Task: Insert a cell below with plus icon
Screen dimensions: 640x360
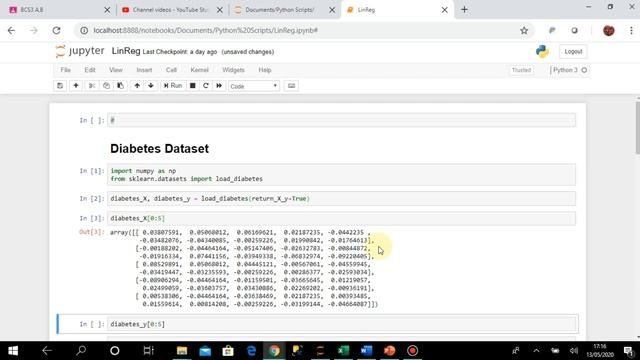Action: click(x=76, y=86)
